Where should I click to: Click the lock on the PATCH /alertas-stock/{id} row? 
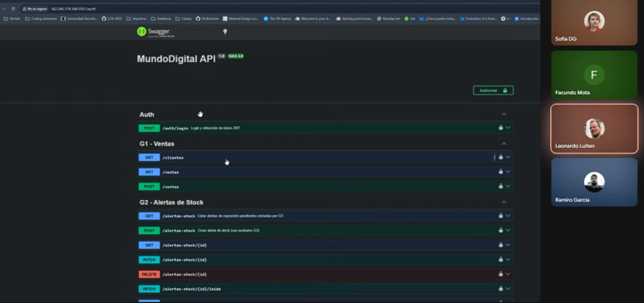coord(501,259)
